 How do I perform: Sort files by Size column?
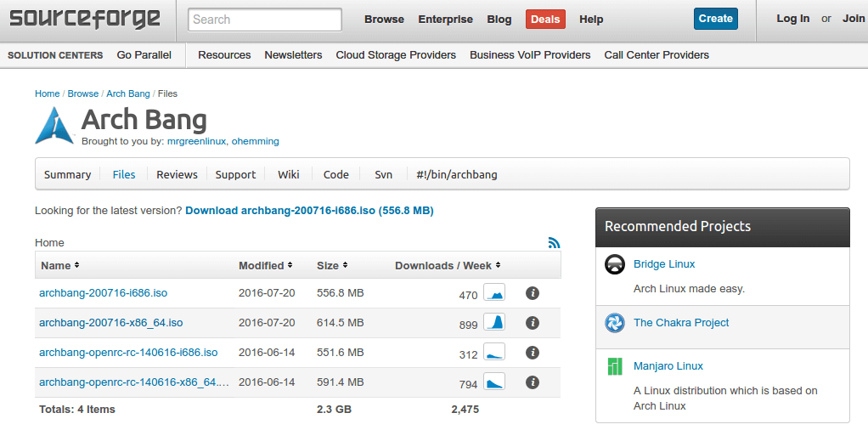point(331,266)
